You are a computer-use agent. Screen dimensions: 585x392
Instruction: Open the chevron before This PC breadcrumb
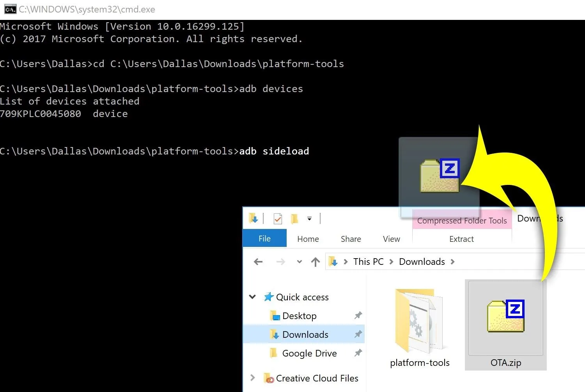point(346,262)
